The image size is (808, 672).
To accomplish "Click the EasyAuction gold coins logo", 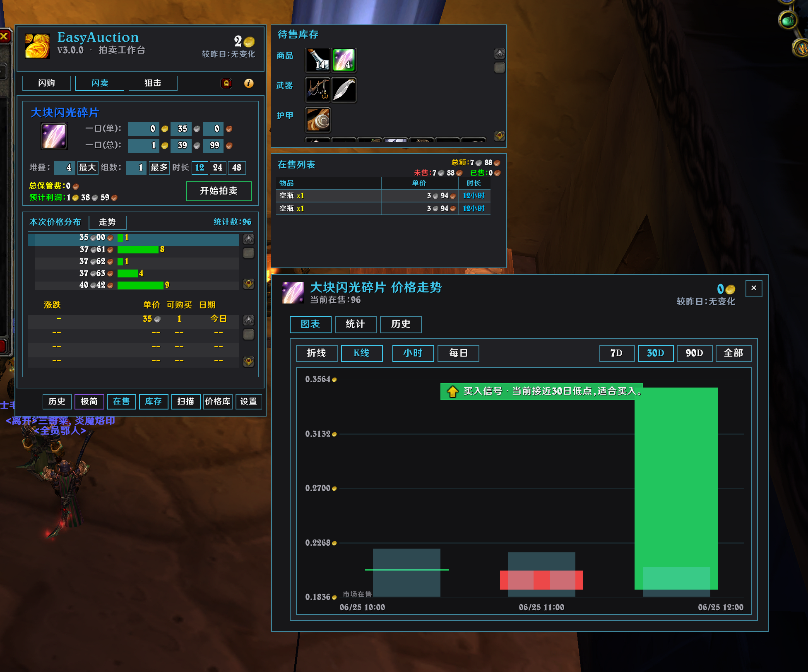I will [37, 46].
